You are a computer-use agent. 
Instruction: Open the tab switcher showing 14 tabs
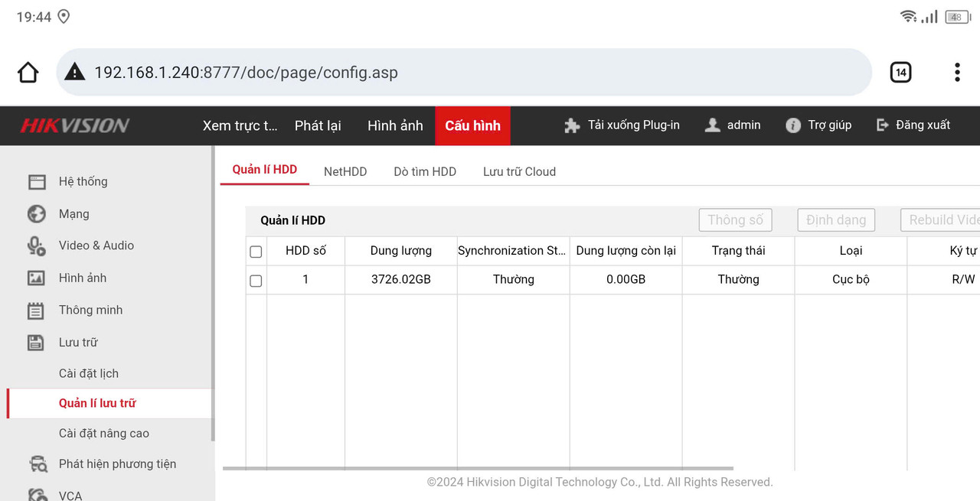click(x=901, y=73)
